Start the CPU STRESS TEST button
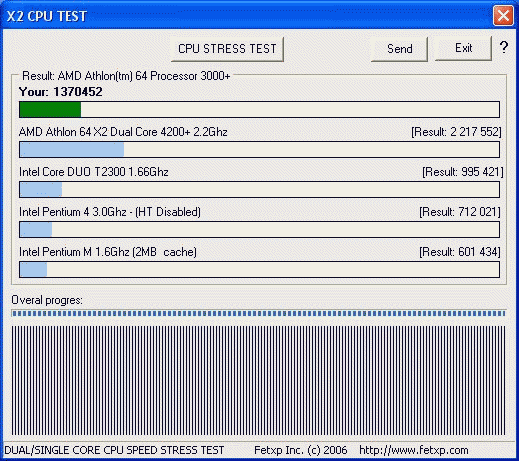 (x=227, y=49)
